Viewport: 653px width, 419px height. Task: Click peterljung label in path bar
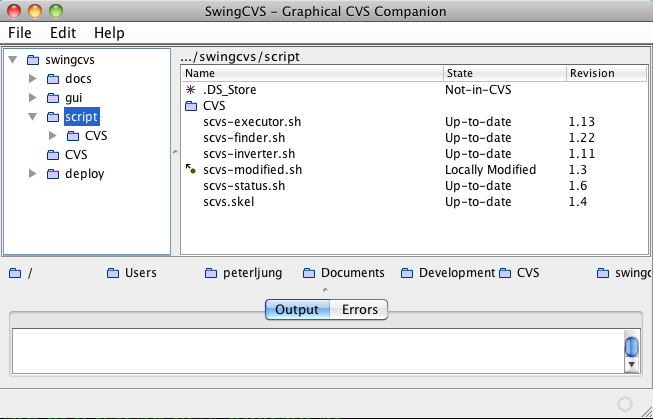pyautogui.click(x=252, y=273)
